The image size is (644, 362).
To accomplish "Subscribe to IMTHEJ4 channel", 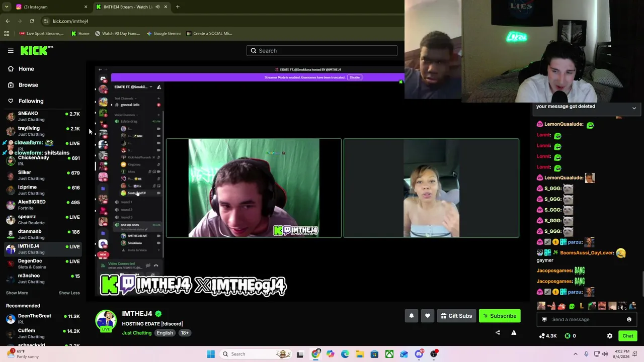I will [500, 316].
